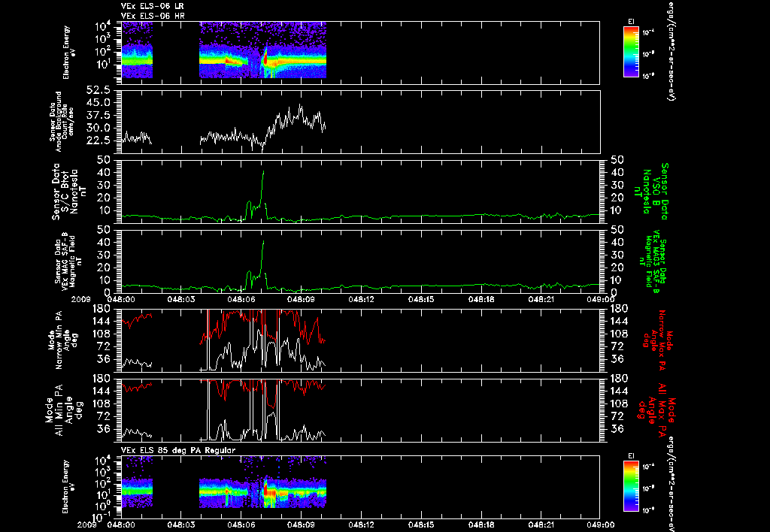Click '048:03' on the bottom time axis

(181, 524)
